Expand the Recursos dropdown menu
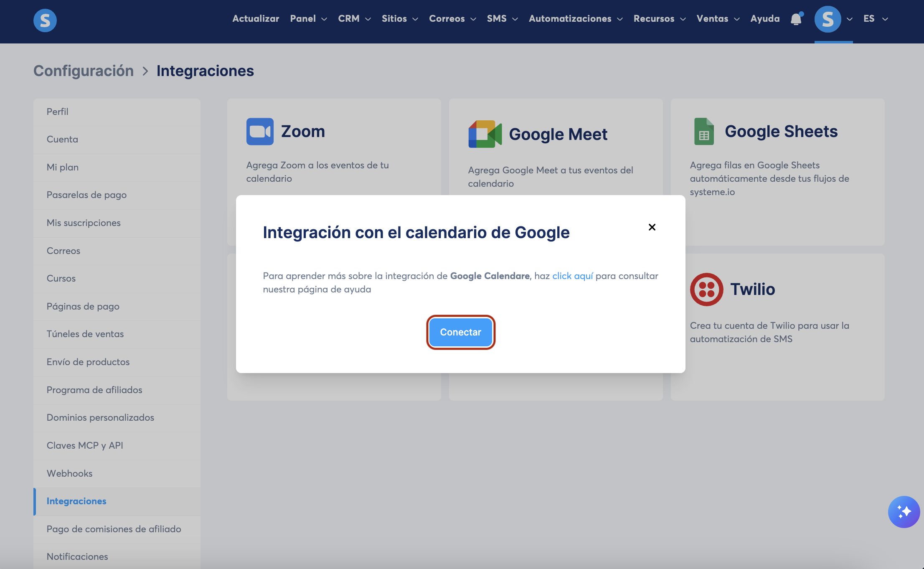 pyautogui.click(x=660, y=18)
